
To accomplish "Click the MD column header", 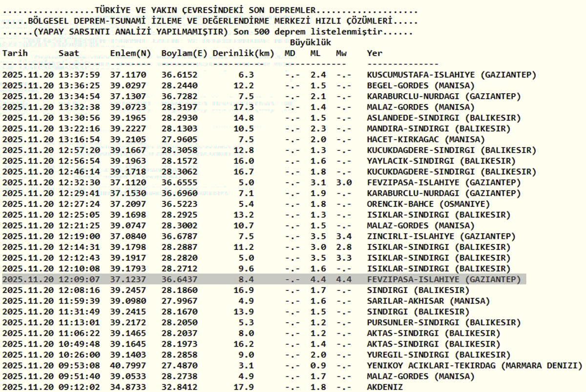I will pos(290,53).
